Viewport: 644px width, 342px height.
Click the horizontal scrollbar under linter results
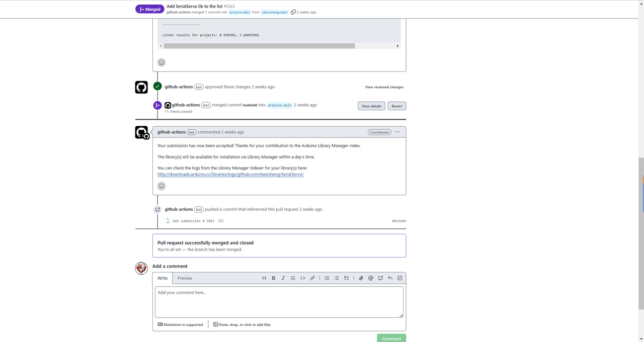[259, 46]
